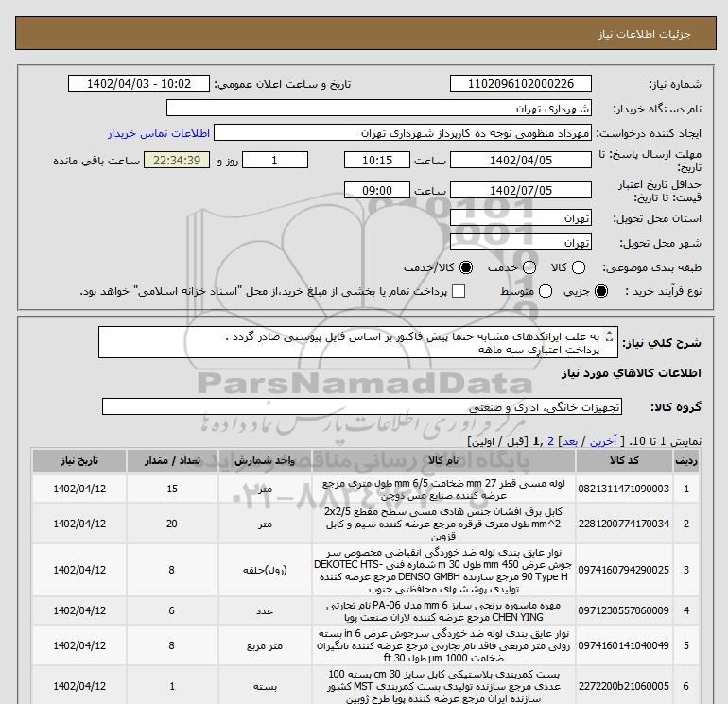
Task: Click the نام دستگاه خریدار field شهرداری تهران
Action: 379,108
